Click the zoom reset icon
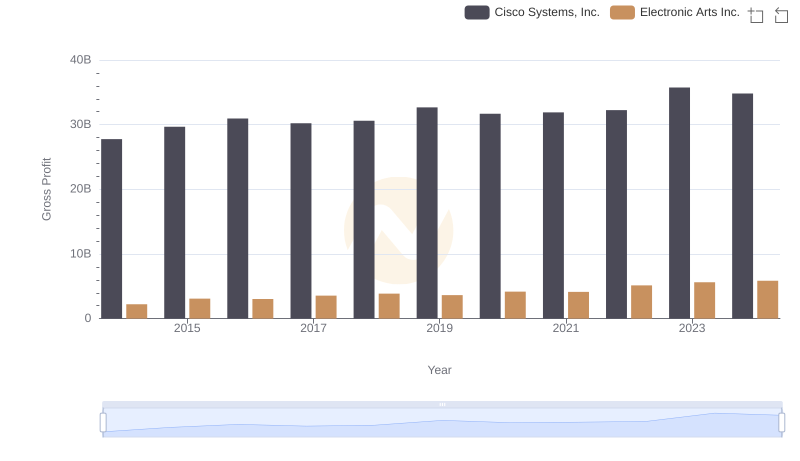This screenshot has height=461, width=800. tap(781, 15)
